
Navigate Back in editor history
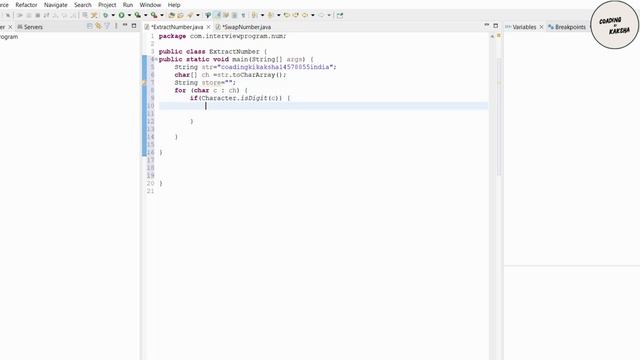tap(304, 15)
